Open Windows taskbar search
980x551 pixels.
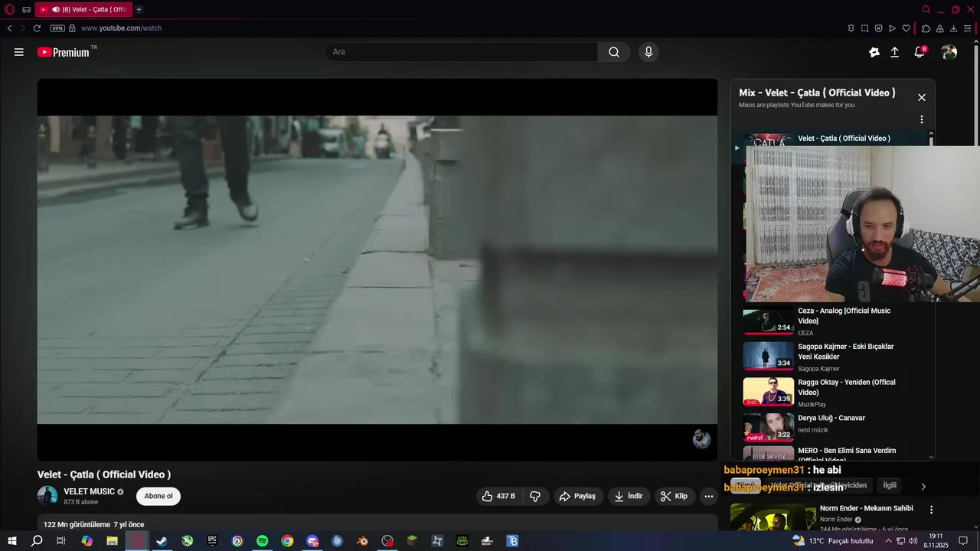point(37,541)
